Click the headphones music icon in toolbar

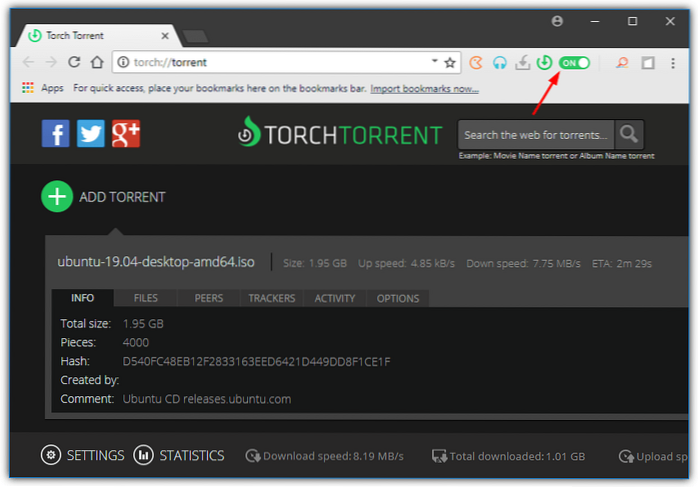click(x=500, y=62)
